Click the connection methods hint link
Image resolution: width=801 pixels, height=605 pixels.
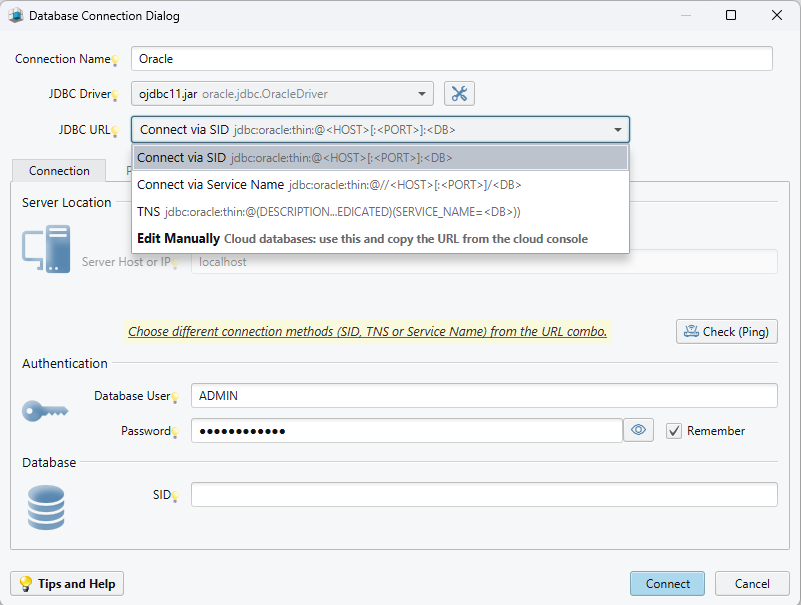click(x=367, y=332)
